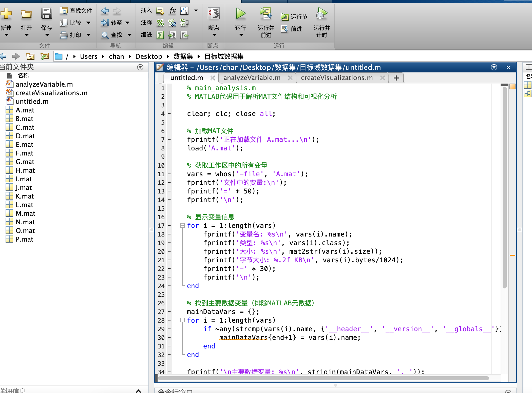Open the Run (运行) dropdown arrow

tap(241, 35)
